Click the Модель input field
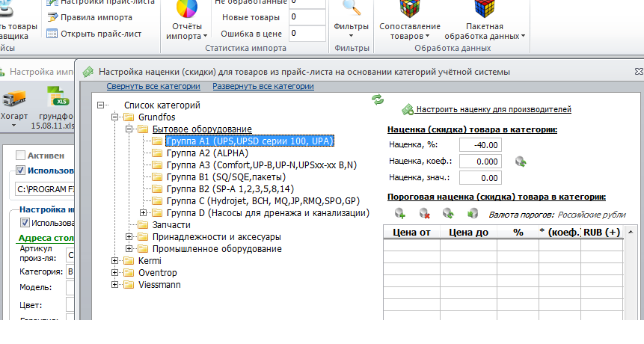The height and width of the screenshot is (344, 644). (x=70, y=287)
